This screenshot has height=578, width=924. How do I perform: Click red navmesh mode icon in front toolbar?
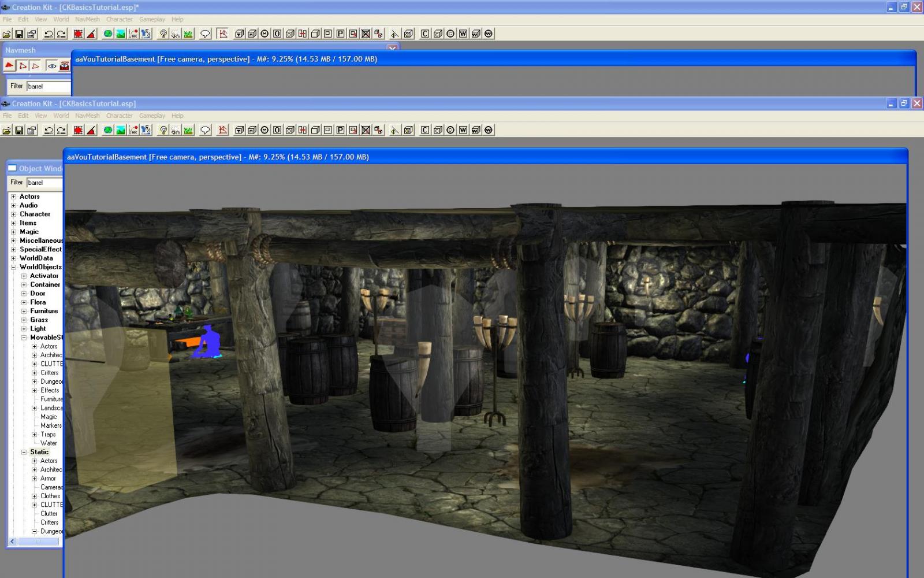tap(222, 131)
